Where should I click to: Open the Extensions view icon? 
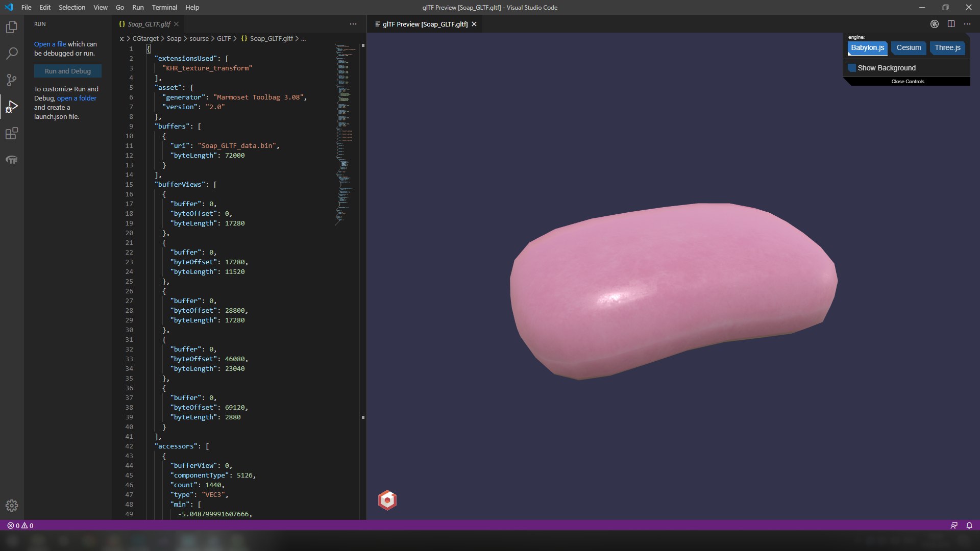tap(11, 134)
